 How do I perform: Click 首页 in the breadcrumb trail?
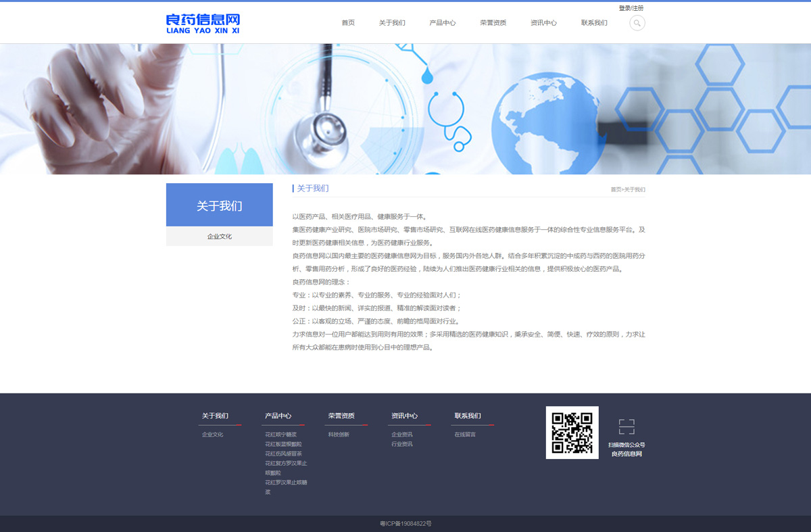pos(616,190)
